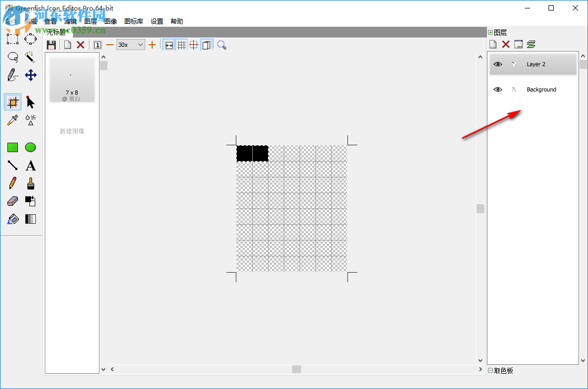Open the Lasso selection tool
Viewport: 588px width, 389px height.
coord(12,57)
